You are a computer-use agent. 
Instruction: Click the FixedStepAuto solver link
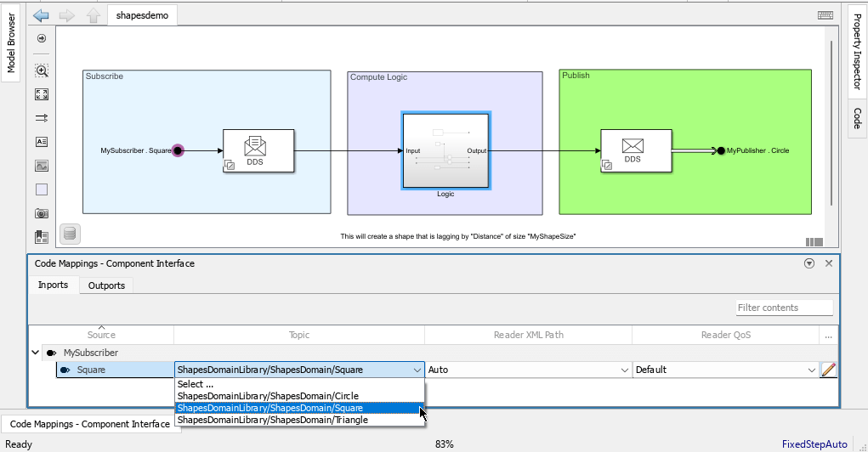[x=814, y=444]
